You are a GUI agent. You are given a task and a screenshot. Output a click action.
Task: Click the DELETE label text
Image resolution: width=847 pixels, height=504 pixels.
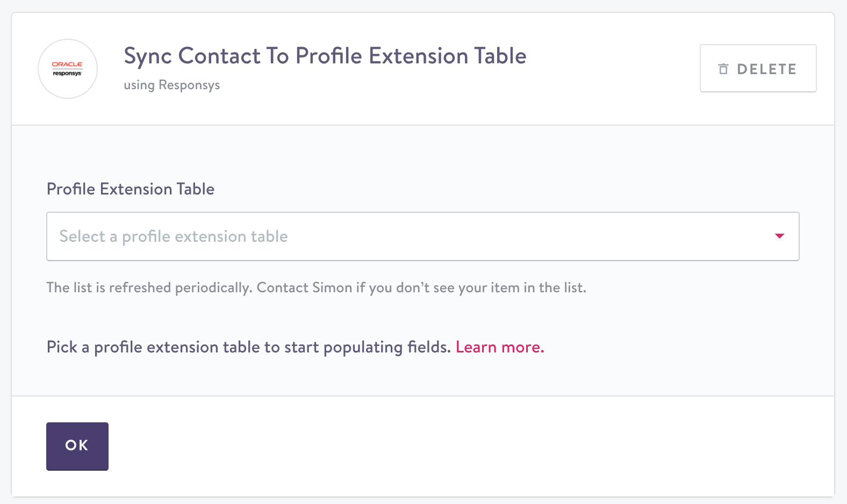tap(766, 69)
